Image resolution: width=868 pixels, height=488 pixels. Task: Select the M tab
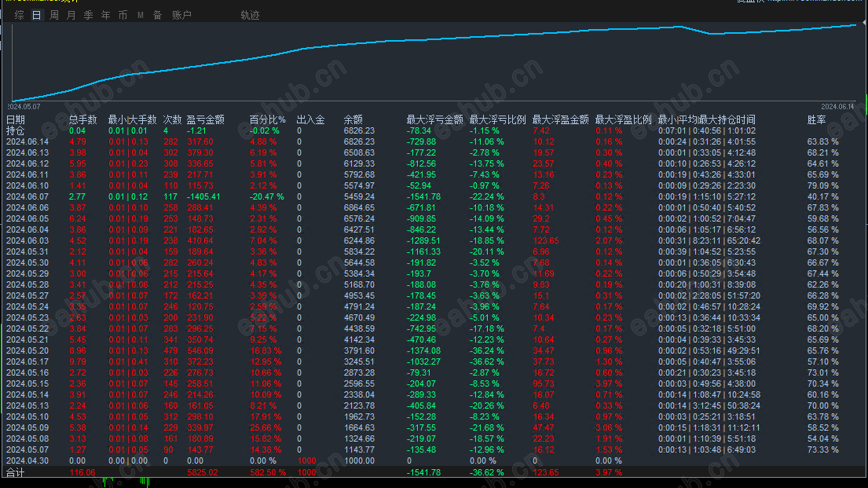[x=140, y=16]
